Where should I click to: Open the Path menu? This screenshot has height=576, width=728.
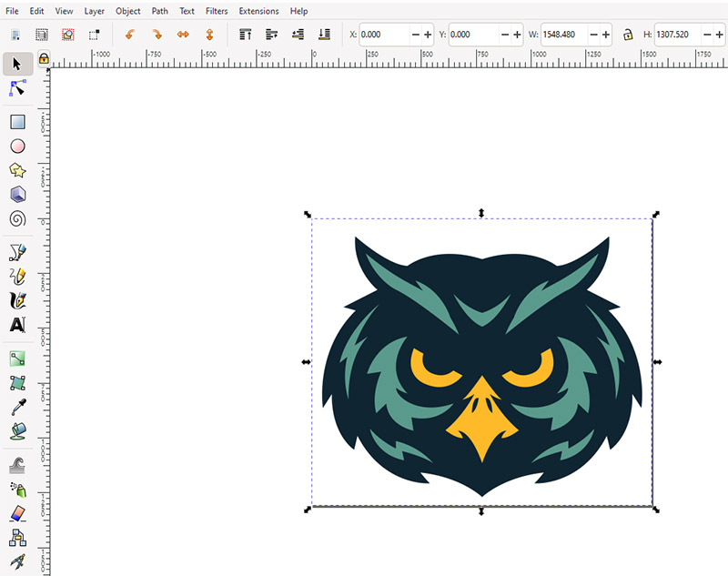coord(160,11)
